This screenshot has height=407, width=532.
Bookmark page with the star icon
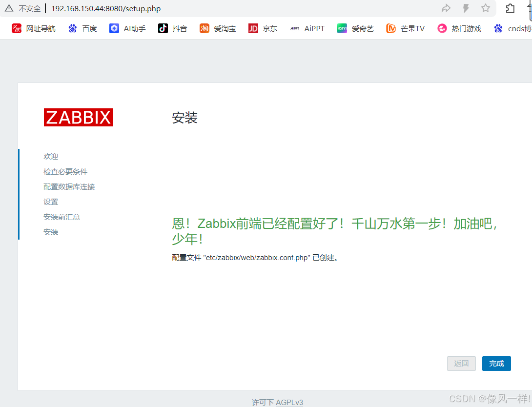coord(486,8)
